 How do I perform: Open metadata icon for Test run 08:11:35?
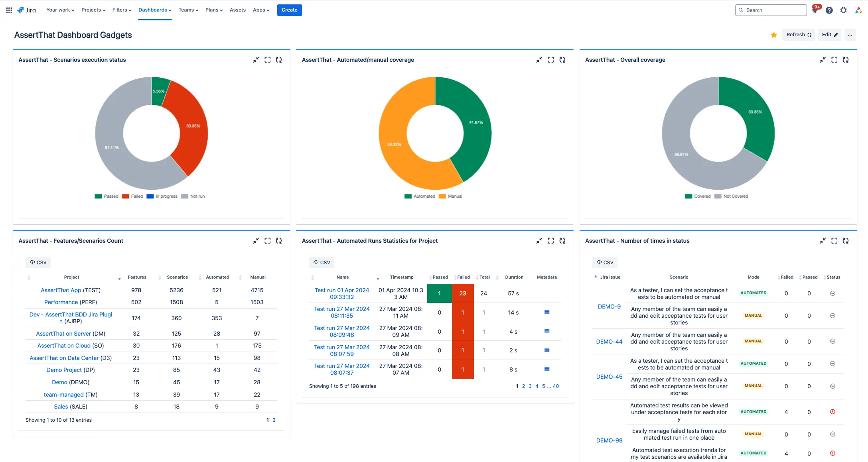click(547, 312)
